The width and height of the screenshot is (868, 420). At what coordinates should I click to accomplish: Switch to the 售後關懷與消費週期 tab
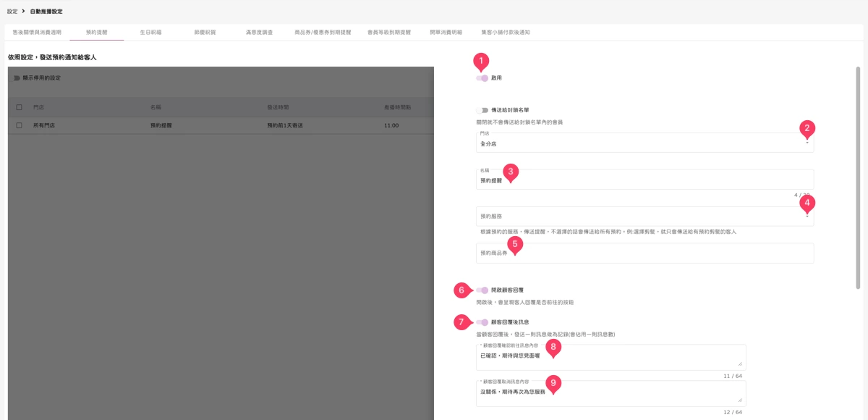(x=37, y=33)
